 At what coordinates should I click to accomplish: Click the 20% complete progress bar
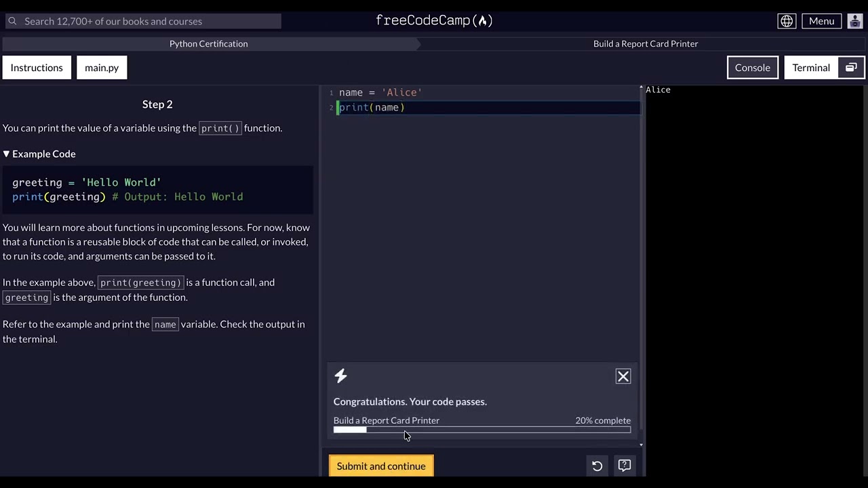pyautogui.click(x=482, y=430)
